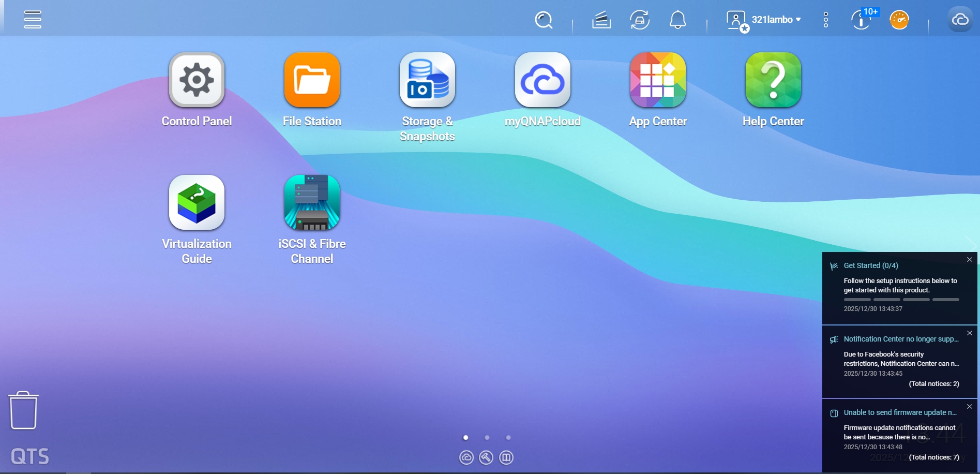Click the bottom utility tools circle icon
The image size is (980, 474).
pos(486,457)
